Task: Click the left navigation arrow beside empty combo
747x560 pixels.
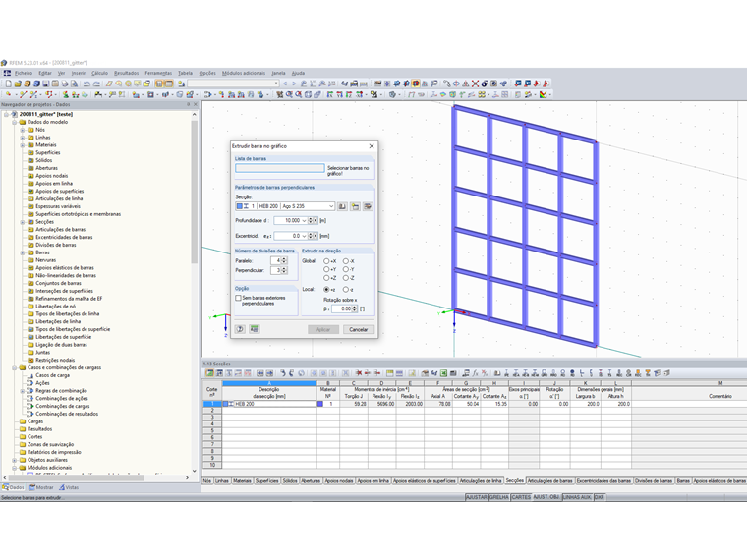Action: tap(285, 84)
